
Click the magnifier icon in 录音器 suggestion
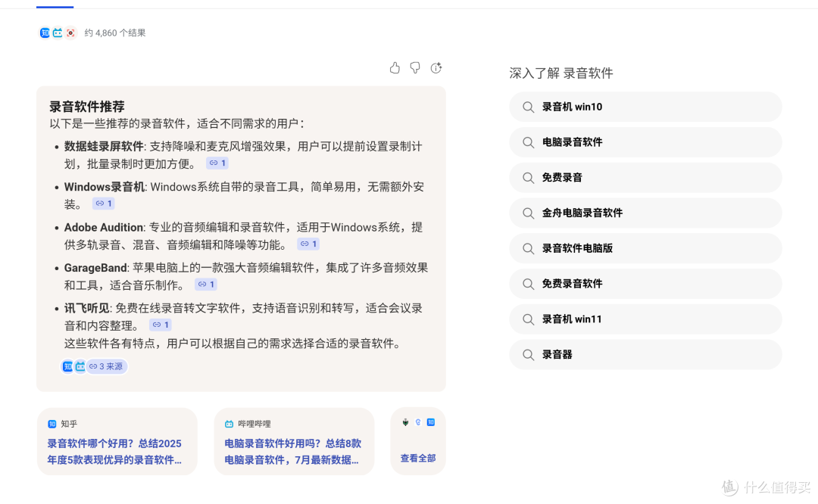click(x=528, y=354)
